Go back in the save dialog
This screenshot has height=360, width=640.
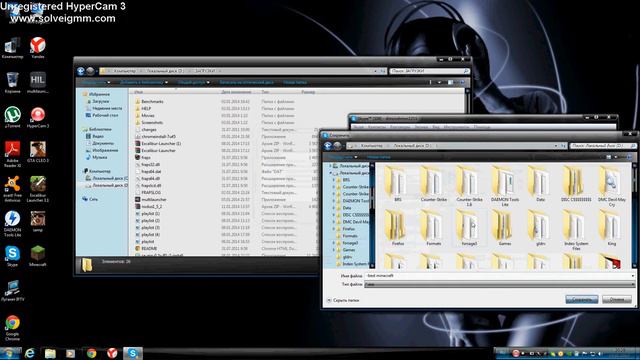[328, 146]
